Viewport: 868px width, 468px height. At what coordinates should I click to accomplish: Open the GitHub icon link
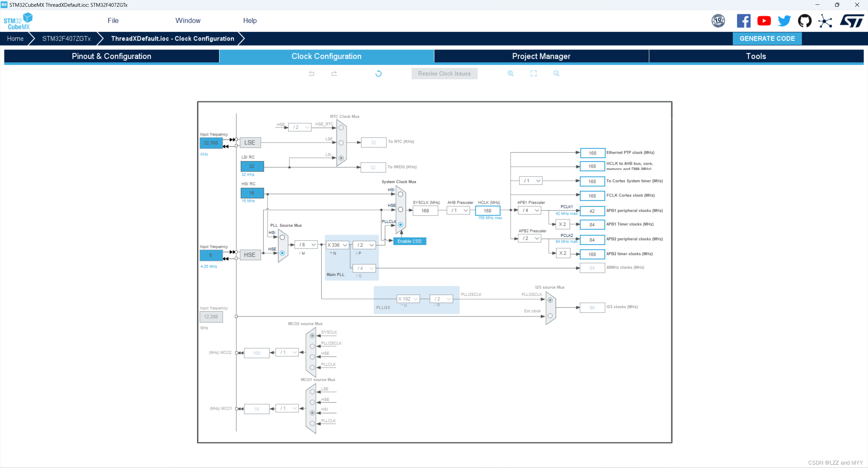coord(804,21)
